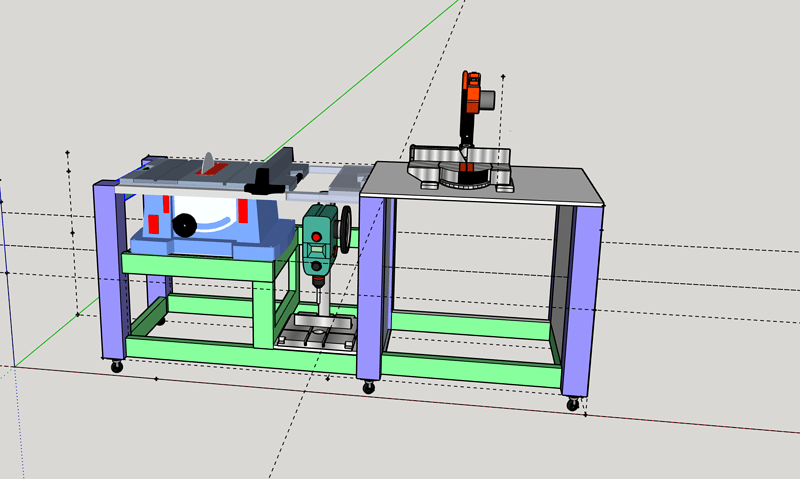
Task: Select the front-right purple bench leg
Action: tap(582, 301)
